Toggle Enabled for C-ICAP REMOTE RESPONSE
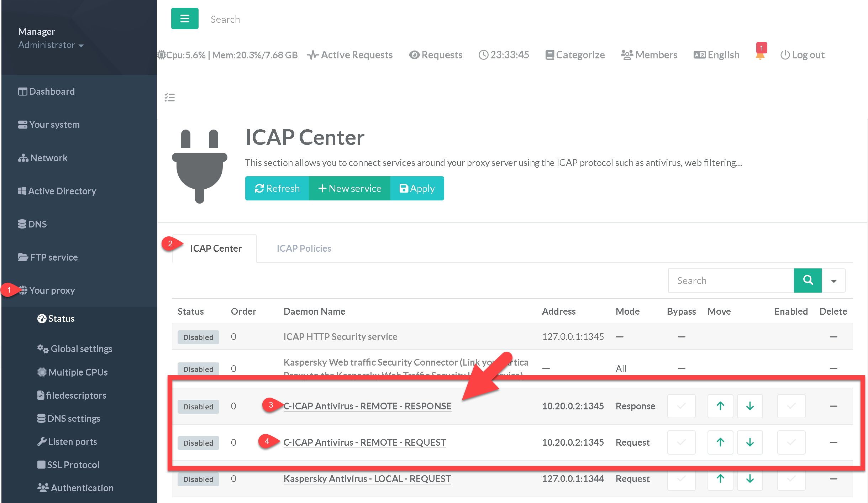 791,406
